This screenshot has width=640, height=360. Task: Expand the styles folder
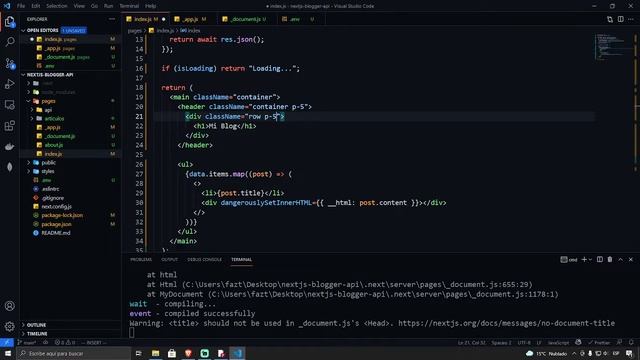point(29,171)
